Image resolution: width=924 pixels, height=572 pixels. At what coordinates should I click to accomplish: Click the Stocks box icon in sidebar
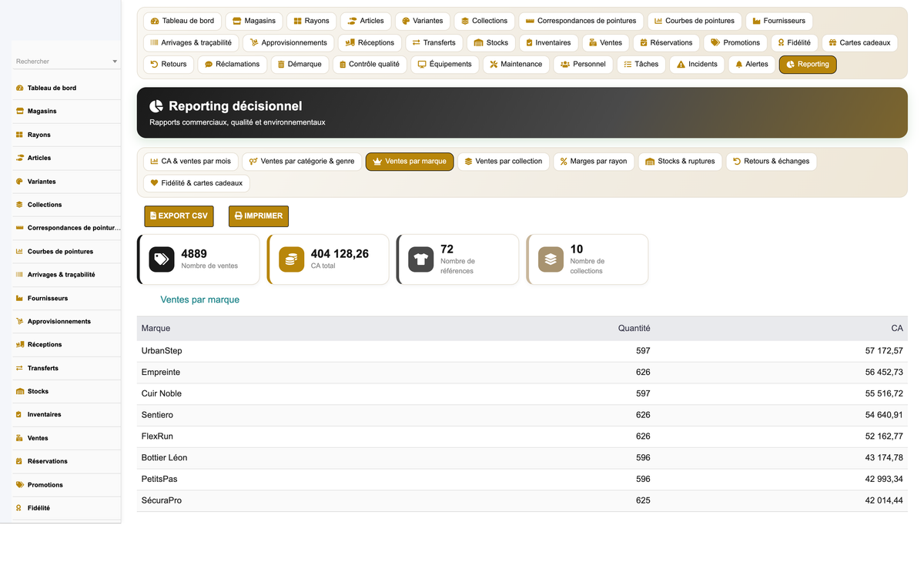(19, 392)
